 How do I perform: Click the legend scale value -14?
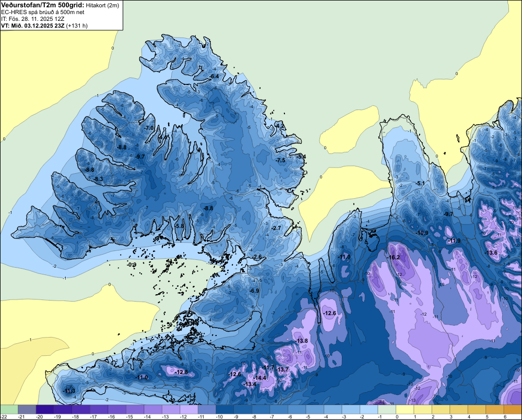(x=148, y=417)
